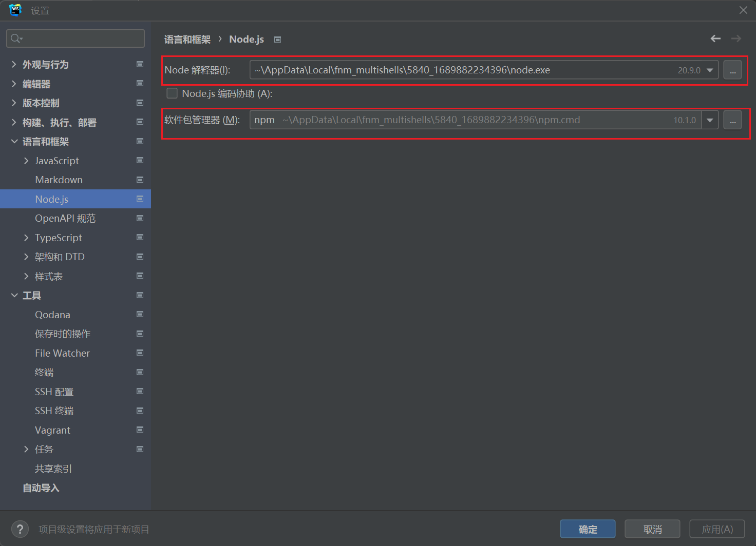Expand the 外观与行为 section
This screenshot has height=546, width=756.
pyautogui.click(x=14, y=64)
